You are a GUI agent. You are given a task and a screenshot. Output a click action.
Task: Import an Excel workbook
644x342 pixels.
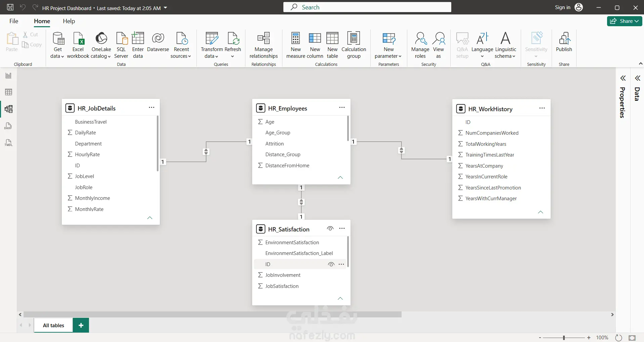coord(78,45)
